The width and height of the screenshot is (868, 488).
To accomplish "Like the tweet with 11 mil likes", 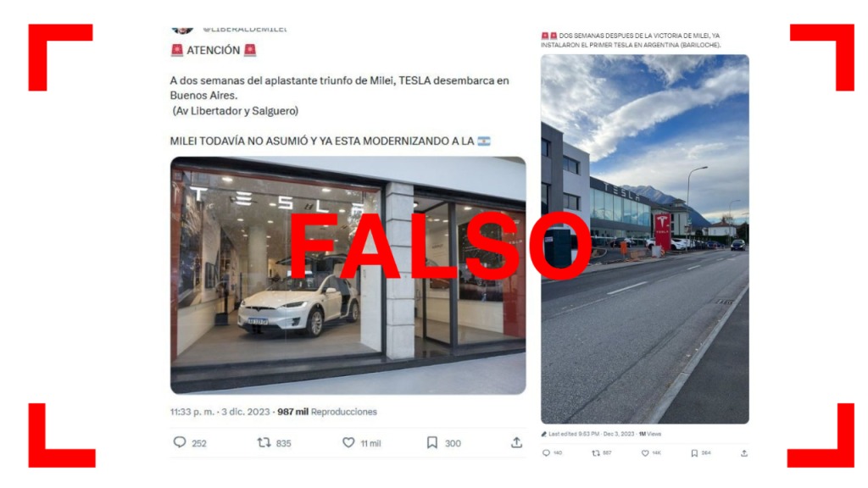I will 348,442.
